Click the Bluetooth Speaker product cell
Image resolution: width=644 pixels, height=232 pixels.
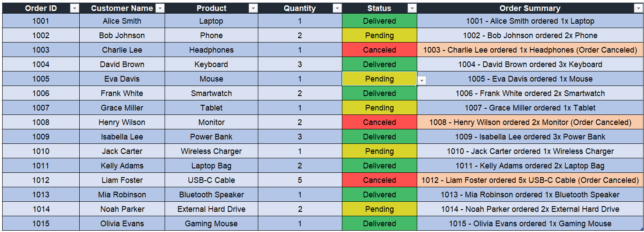coord(211,195)
